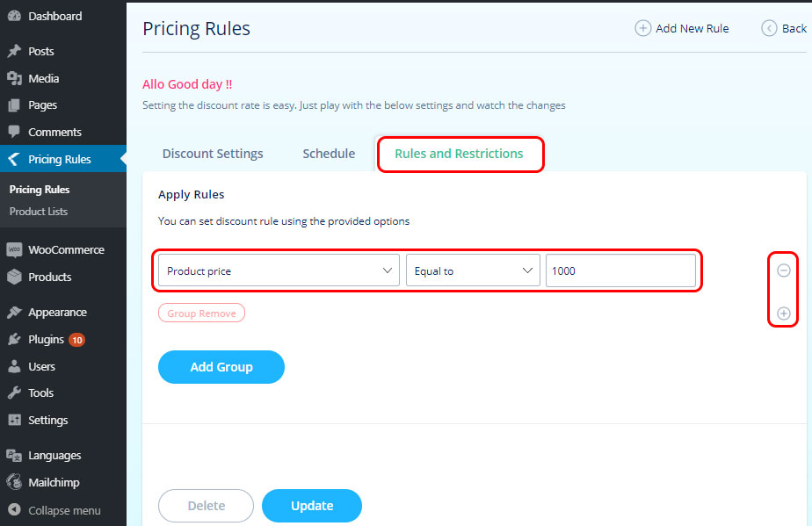Click the Add New Rule plus icon
The width and height of the screenshot is (812, 526).
643,28
